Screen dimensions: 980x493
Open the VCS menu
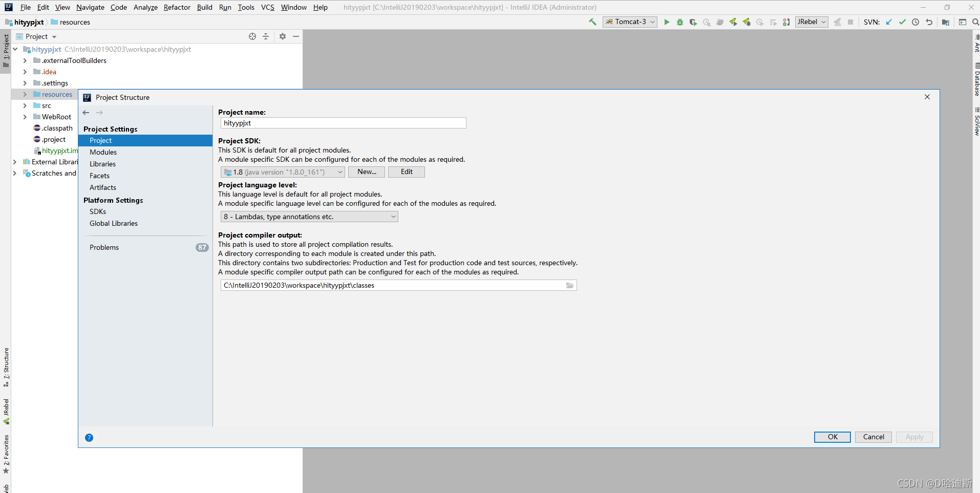click(x=268, y=7)
